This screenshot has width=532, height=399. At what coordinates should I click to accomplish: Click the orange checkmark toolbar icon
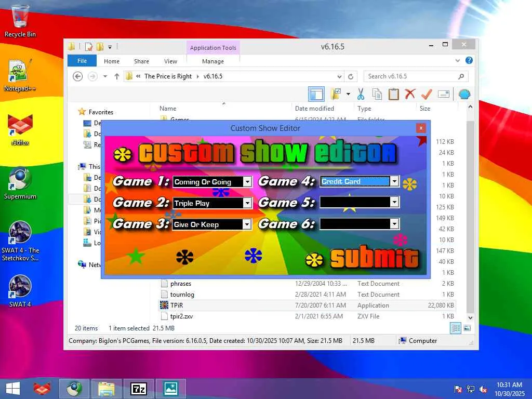pyautogui.click(x=427, y=94)
